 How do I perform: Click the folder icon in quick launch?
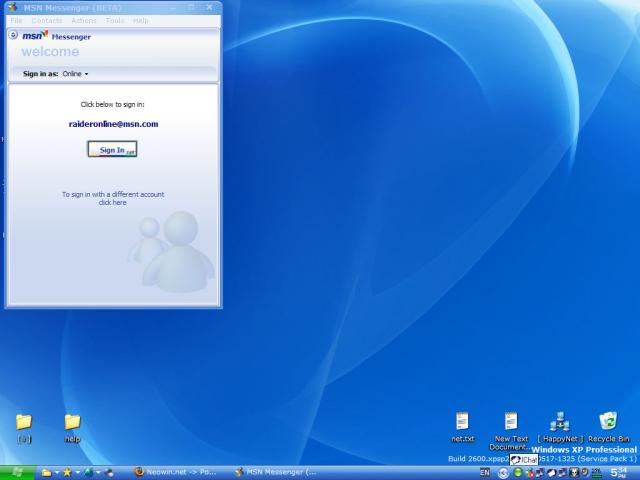coord(47,473)
